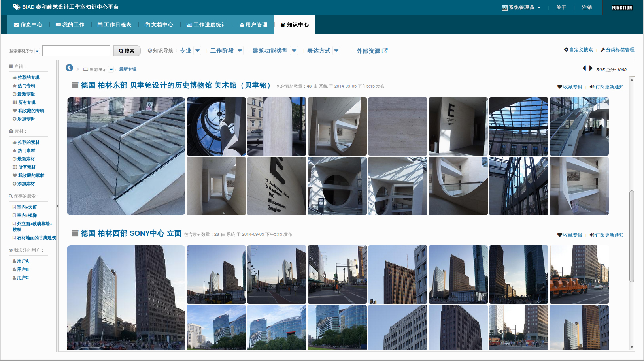Screen dimensions: 644x361
Task: Switch to 用户管理 tab
Action: [x=253, y=24]
